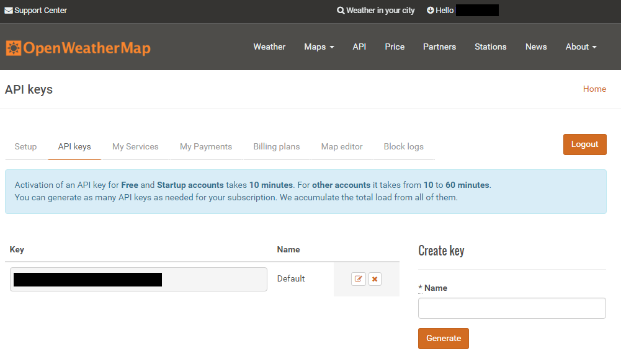This screenshot has width=621, height=364.
Task: Click the Default key name cell
Action: coord(291,279)
